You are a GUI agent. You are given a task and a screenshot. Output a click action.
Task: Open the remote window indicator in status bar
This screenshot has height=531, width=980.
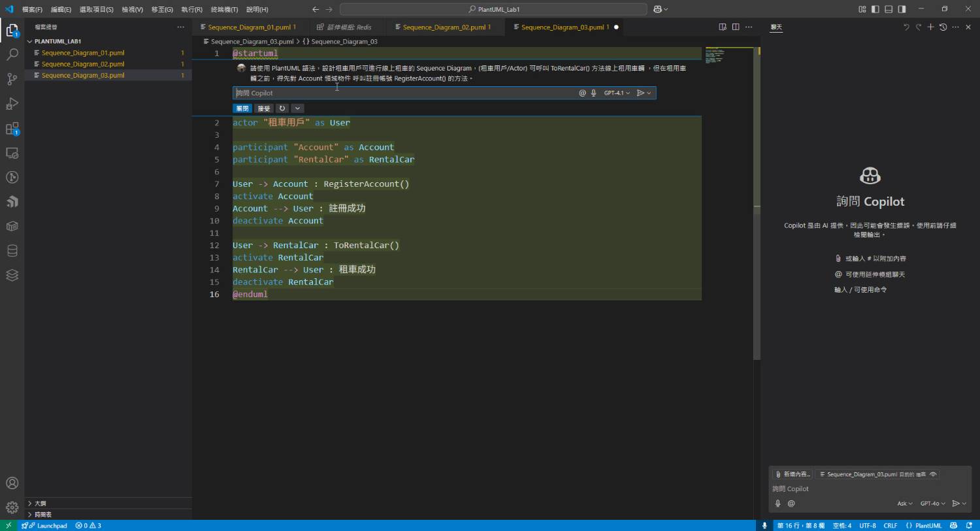pyautogui.click(x=8, y=525)
